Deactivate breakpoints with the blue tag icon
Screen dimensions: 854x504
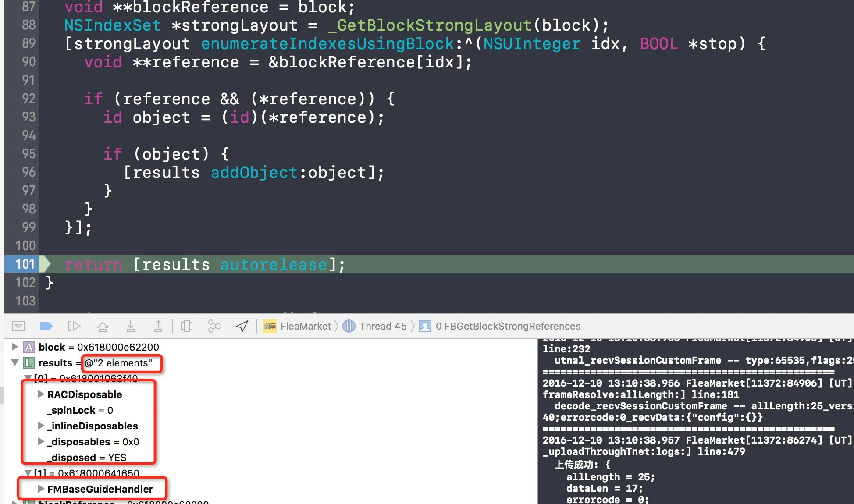[46, 326]
